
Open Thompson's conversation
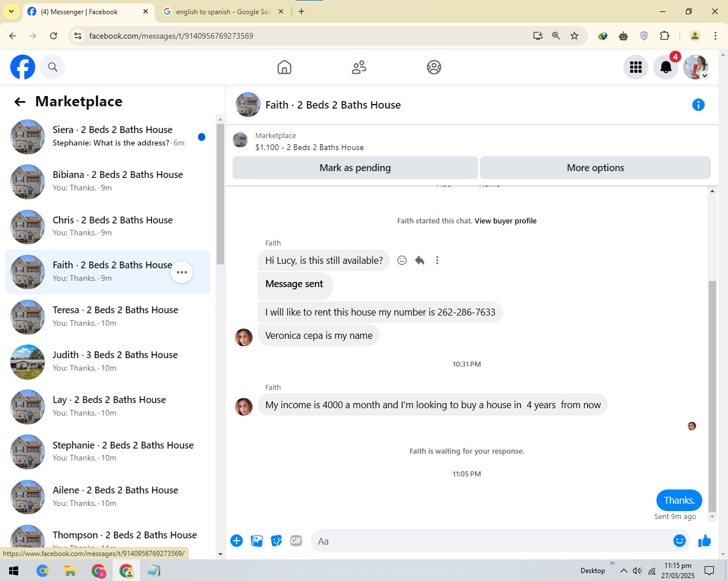(108, 537)
